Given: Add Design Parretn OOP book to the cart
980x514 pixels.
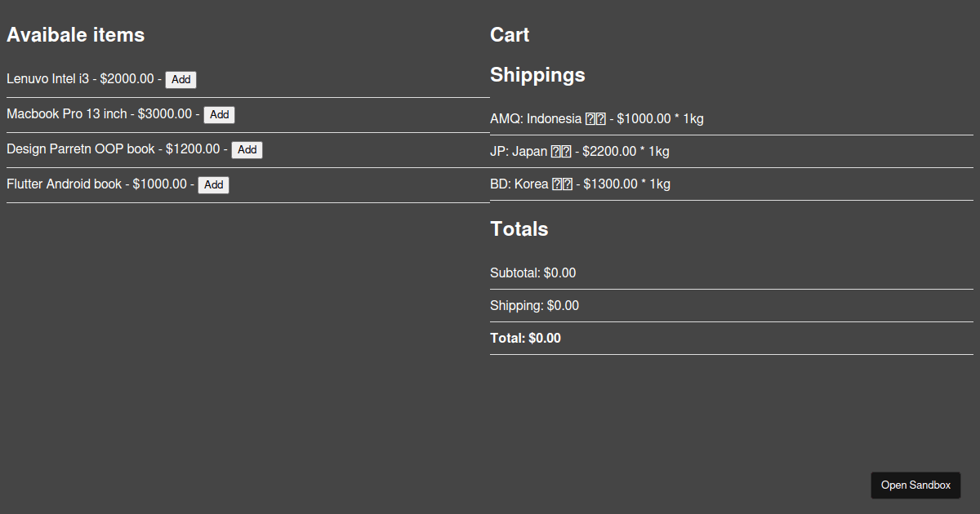Looking at the screenshot, I should tap(247, 149).
